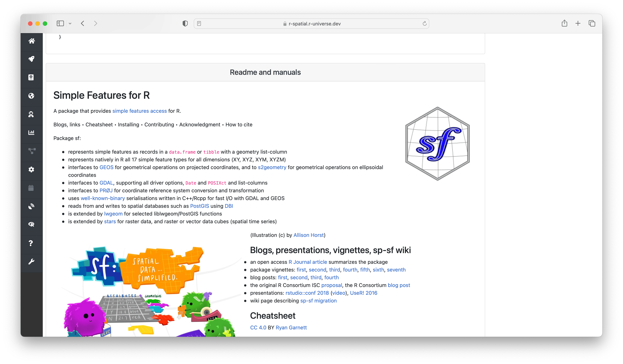Screen dimensions: 623x364
Task: Click the gear settings sidebar icon
Action: (x=31, y=169)
